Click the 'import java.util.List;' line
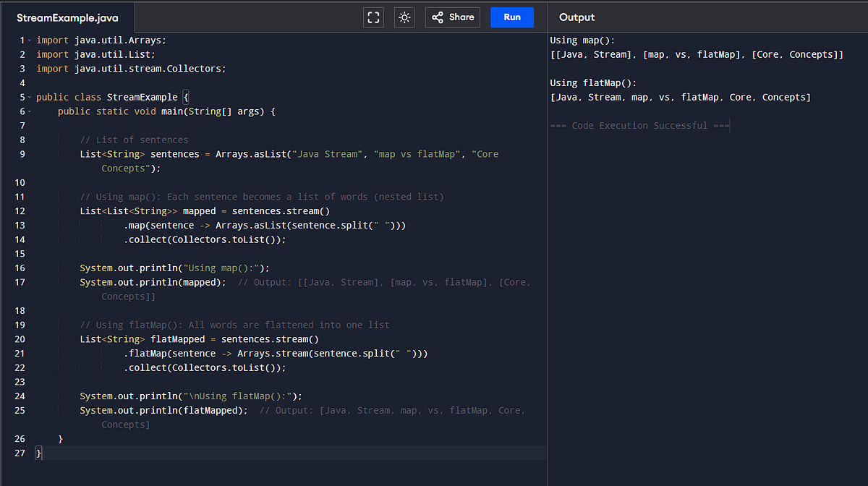Image resolution: width=868 pixels, height=486 pixels. pos(95,54)
